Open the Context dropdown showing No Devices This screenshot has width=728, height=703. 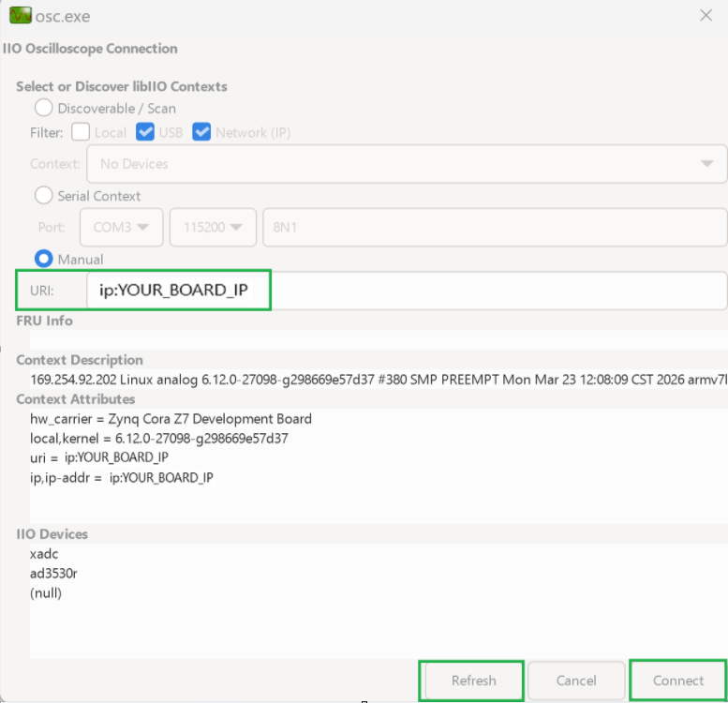coord(407,164)
